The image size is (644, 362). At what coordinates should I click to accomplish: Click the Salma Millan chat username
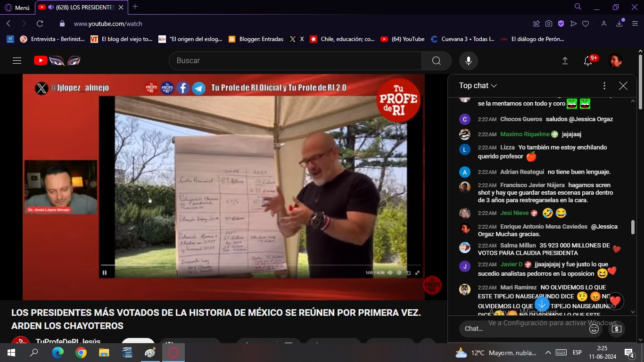[x=518, y=246]
